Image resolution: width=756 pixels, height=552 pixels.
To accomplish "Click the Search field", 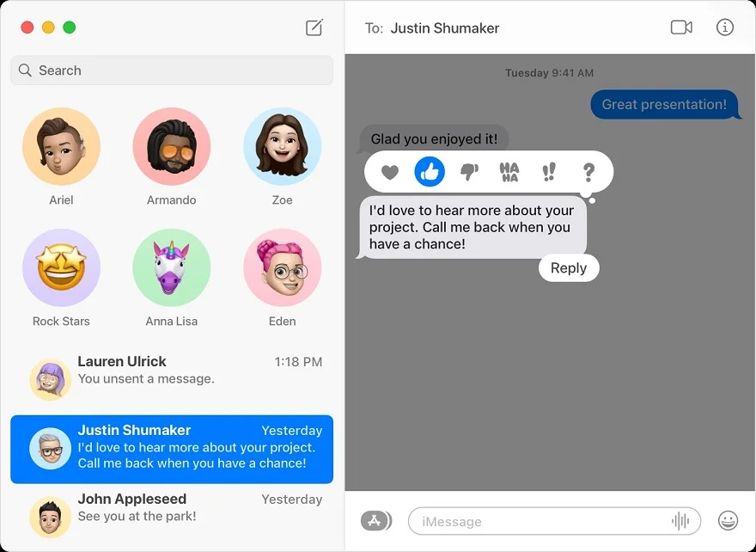I will coord(172,71).
